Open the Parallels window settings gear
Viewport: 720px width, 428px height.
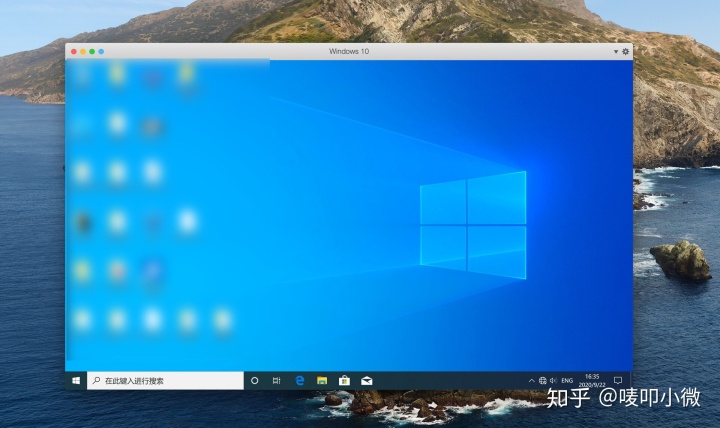[x=625, y=51]
